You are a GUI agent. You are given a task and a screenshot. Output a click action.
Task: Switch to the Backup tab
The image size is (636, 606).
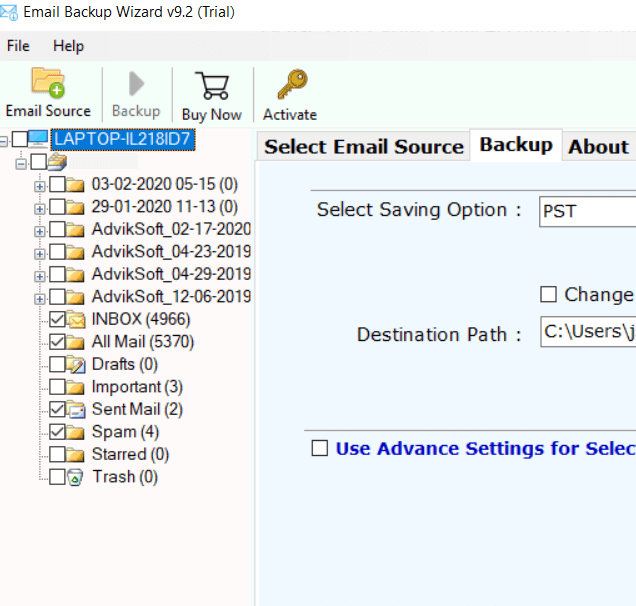tap(516, 145)
